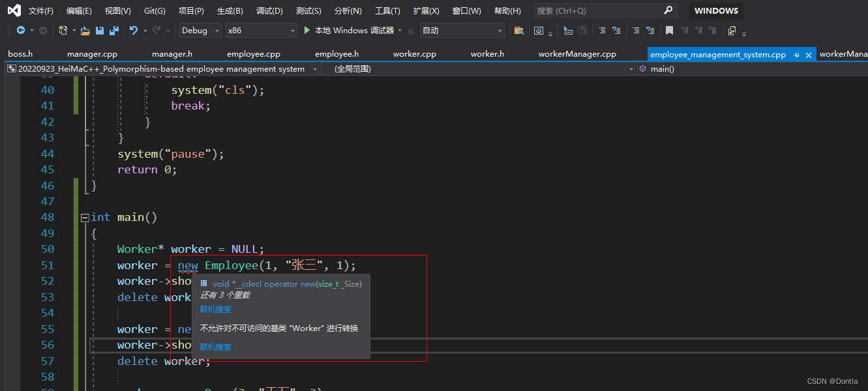Start debugging with the green run arrow

[x=307, y=30]
